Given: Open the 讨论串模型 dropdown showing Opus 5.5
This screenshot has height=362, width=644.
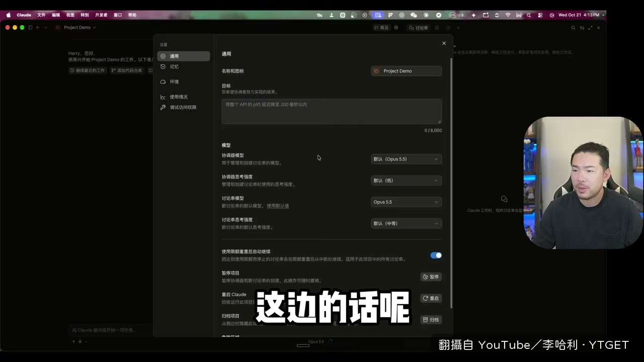Looking at the screenshot, I should (x=407, y=202).
